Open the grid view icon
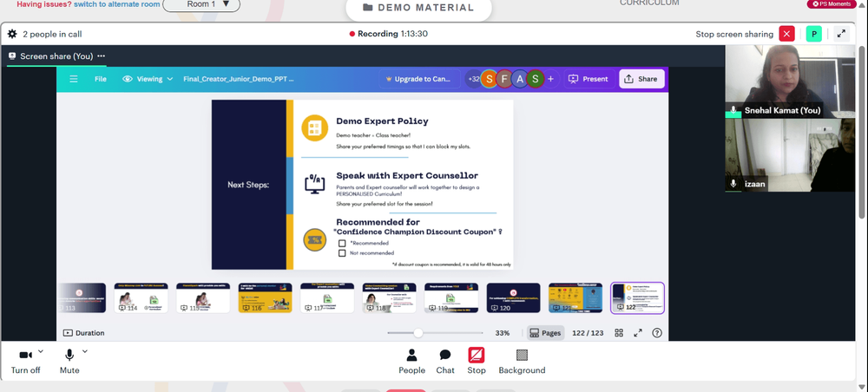The height and width of the screenshot is (392, 868). pos(619,333)
